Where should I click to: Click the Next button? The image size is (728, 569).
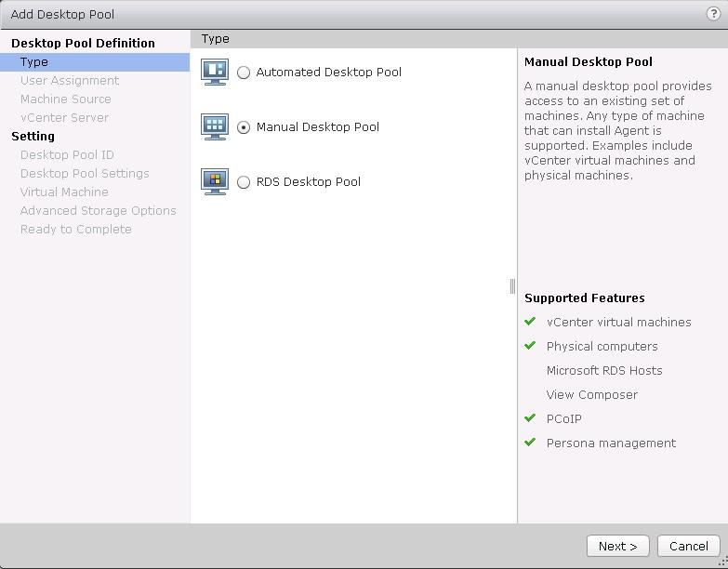pyautogui.click(x=617, y=546)
